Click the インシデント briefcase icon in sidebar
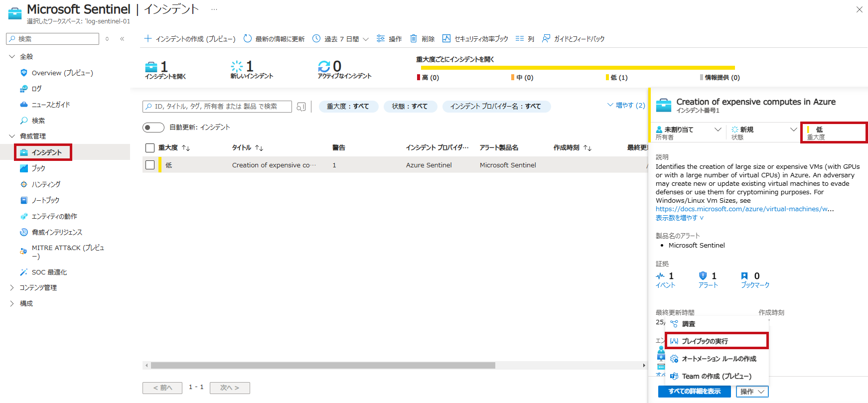 click(23, 152)
